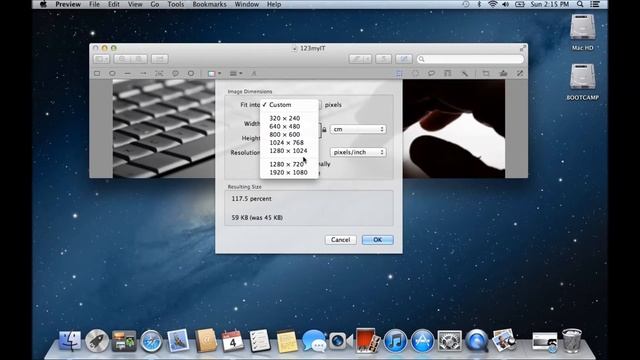Select the Speech Bubble tool
Screen dimensions: 640x360
[175, 73]
